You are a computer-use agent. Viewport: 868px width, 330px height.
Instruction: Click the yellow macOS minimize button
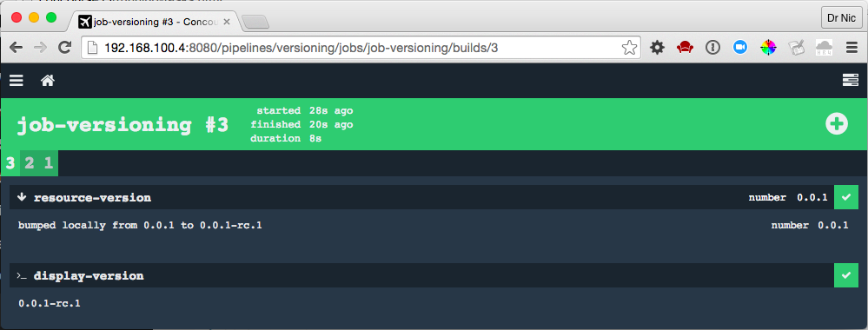pos(34,17)
